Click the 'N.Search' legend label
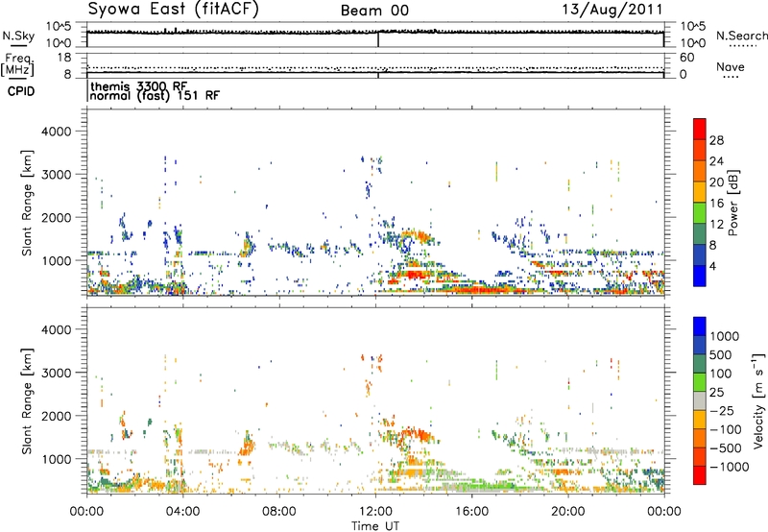This screenshot has width=768, height=532. [741, 36]
